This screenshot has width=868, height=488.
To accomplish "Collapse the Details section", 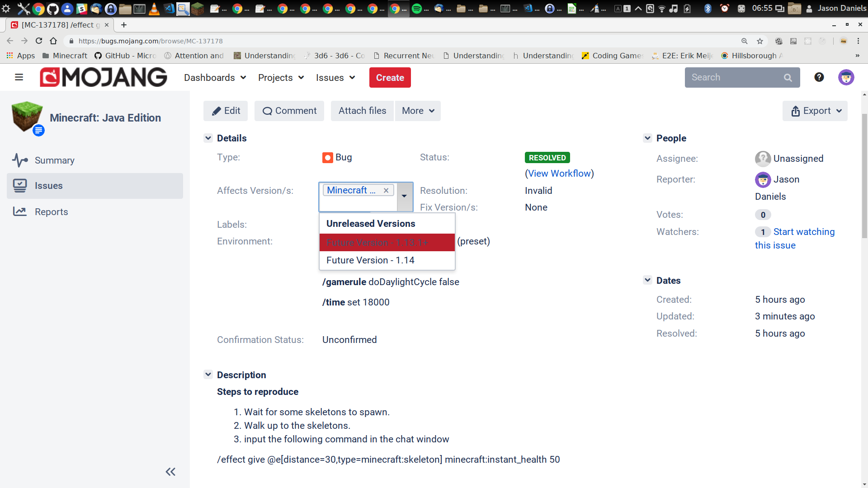I will [x=208, y=138].
